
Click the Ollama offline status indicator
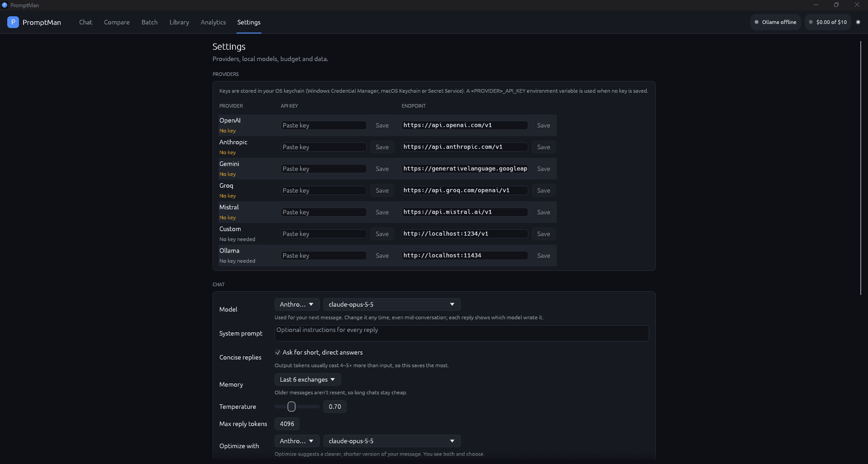(775, 22)
